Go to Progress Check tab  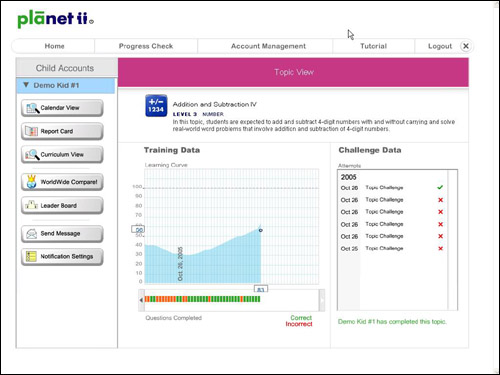pos(146,46)
